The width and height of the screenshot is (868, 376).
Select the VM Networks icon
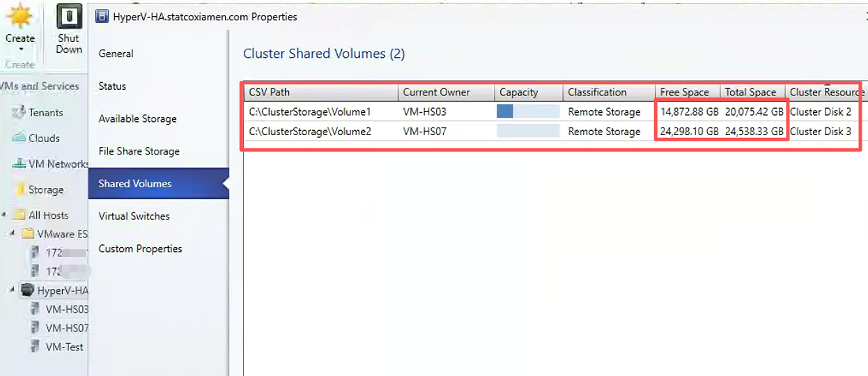click(19, 164)
